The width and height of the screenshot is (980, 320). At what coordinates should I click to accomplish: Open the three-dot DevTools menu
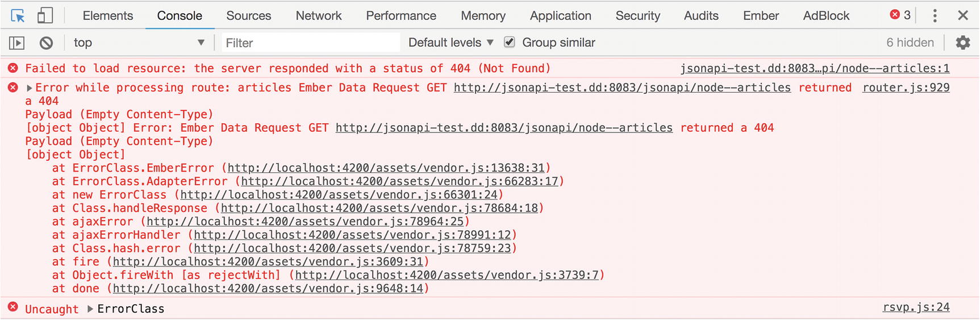pos(935,15)
